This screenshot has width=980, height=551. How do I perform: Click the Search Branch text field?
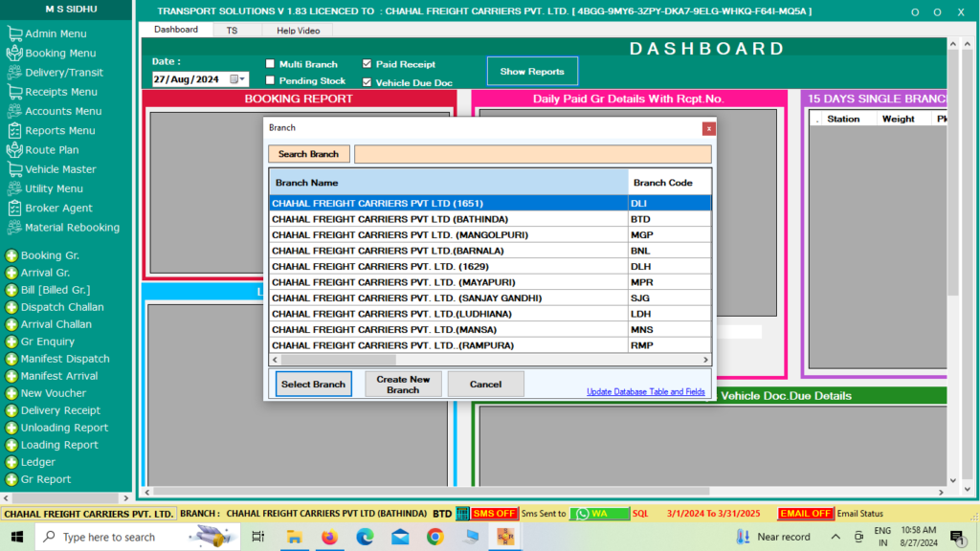532,154
